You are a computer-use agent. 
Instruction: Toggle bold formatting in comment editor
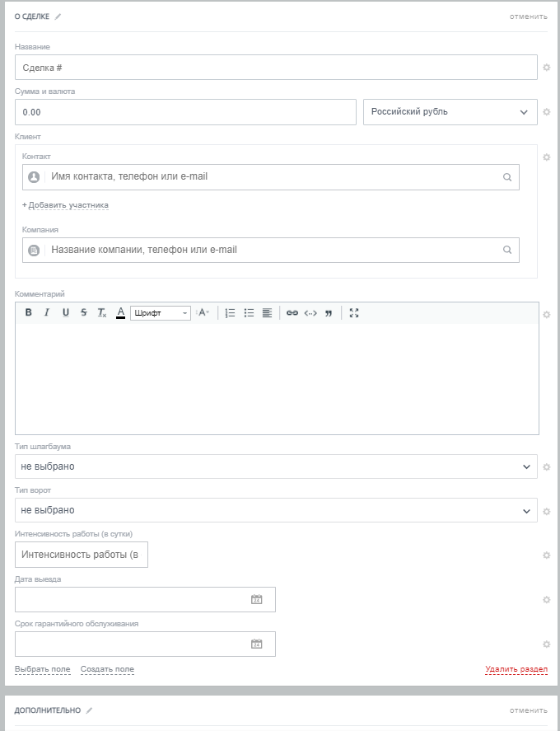pyautogui.click(x=28, y=313)
